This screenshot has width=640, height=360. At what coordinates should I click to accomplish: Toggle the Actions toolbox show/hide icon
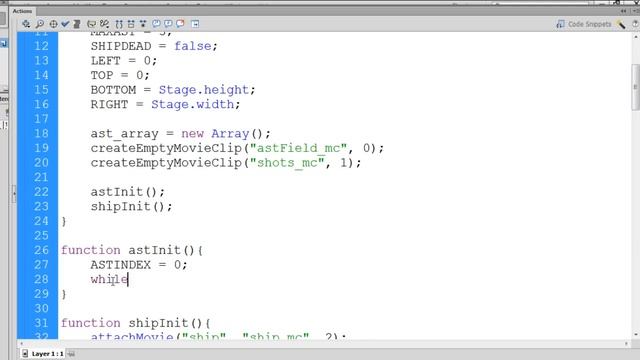tap(195, 24)
